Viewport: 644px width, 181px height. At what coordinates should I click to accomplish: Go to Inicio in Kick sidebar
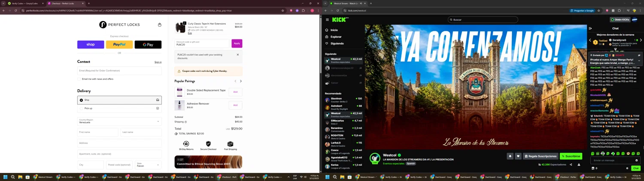tap(331, 30)
